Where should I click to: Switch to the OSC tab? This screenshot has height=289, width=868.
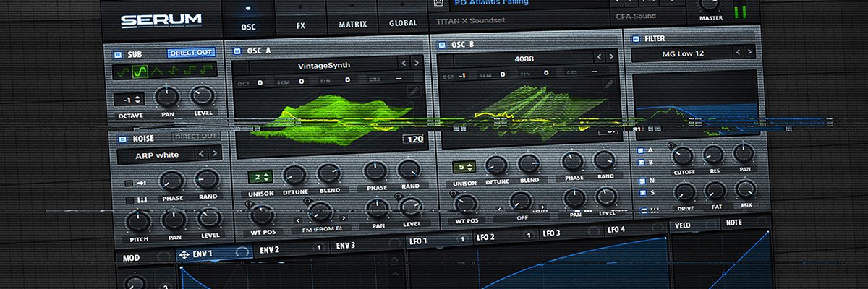(x=248, y=19)
